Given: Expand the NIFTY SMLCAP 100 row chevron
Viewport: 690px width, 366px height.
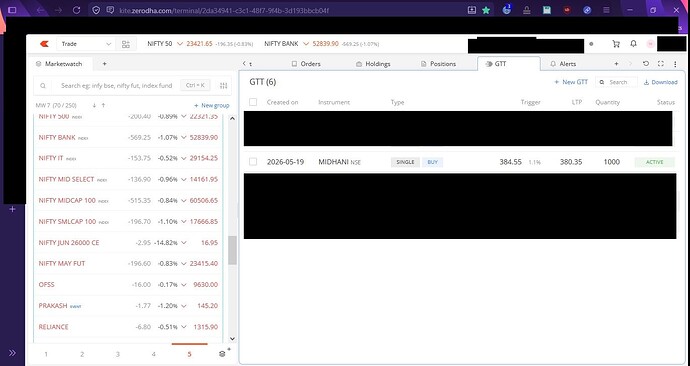Looking at the screenshot, I should point(184,222).
